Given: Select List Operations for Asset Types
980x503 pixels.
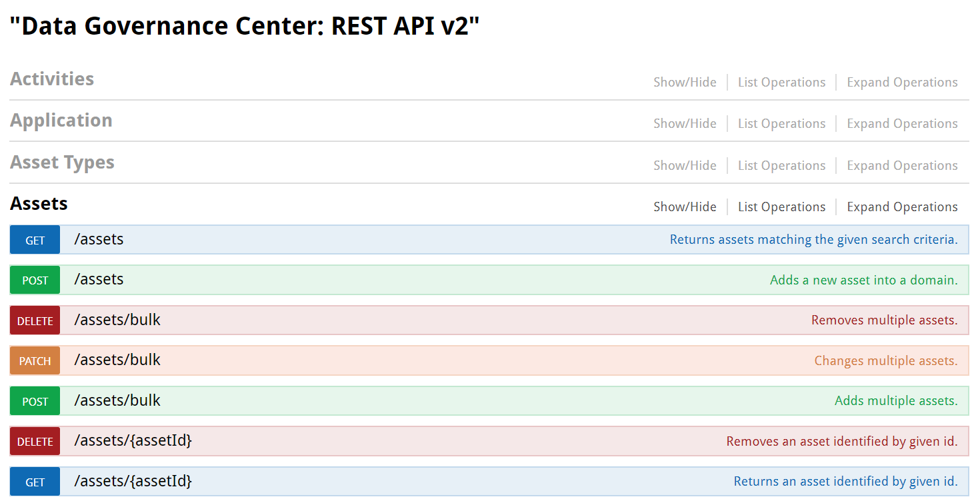Looking at the screenshot, I should [x=781, y=166].
